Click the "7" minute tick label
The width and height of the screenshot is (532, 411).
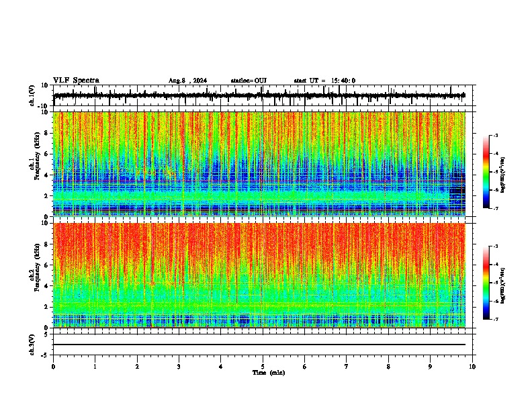coord(347,367)
